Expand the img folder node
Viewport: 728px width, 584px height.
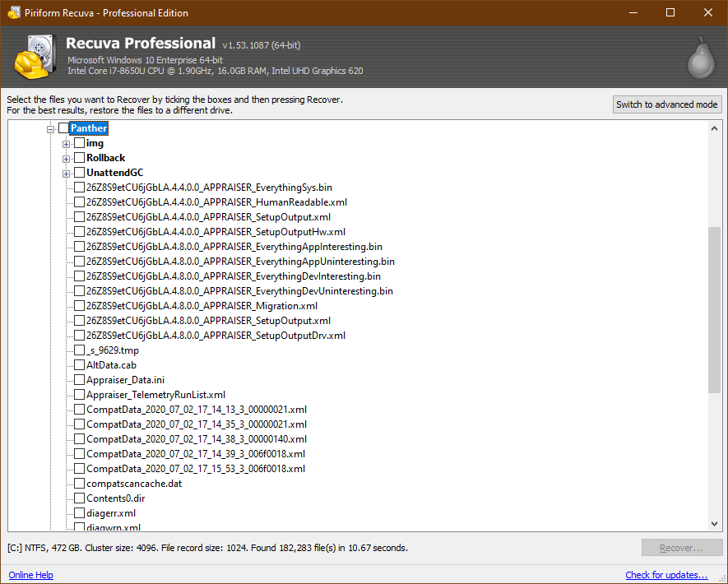(x=66, y=144)
